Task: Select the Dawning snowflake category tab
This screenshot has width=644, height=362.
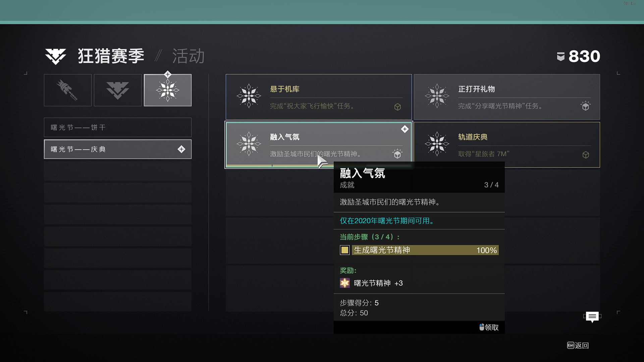Action: tap(168, 90)
